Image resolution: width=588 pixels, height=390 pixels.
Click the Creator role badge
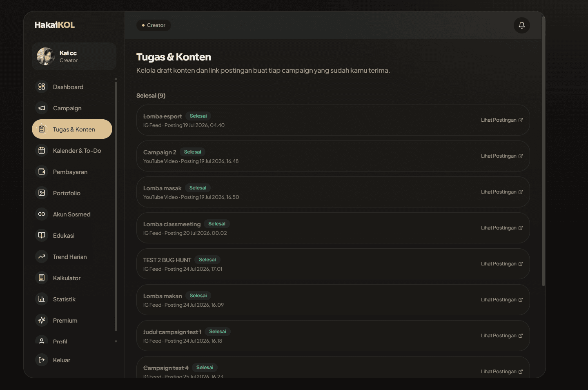pyautogui.click(x=154, y=25)
